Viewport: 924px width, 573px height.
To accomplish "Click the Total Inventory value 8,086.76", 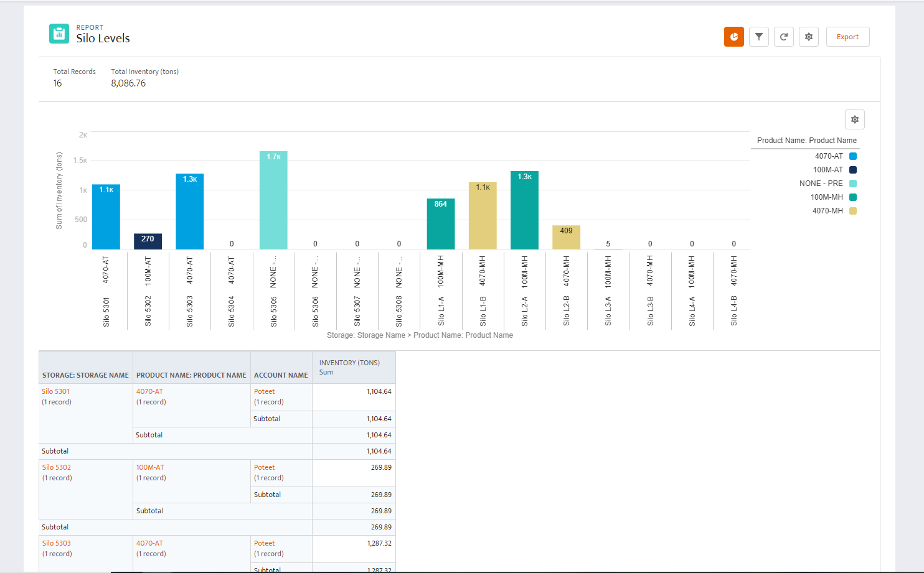I will click(128, 83).
